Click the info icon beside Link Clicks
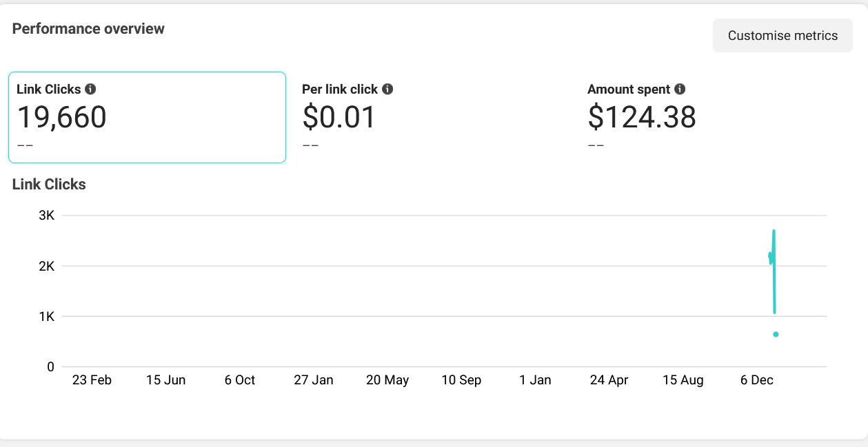 pos(90,89)
